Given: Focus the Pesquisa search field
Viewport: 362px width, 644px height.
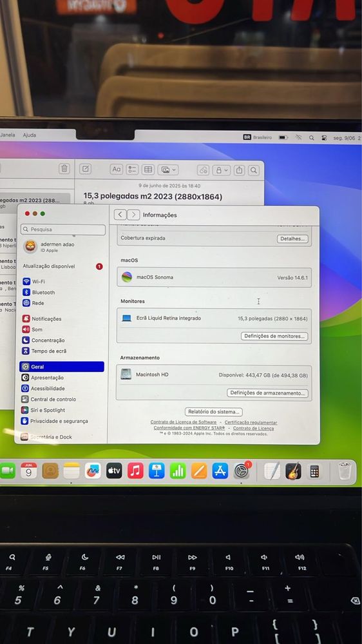Looking at the screenshot, I should [63, 229].
